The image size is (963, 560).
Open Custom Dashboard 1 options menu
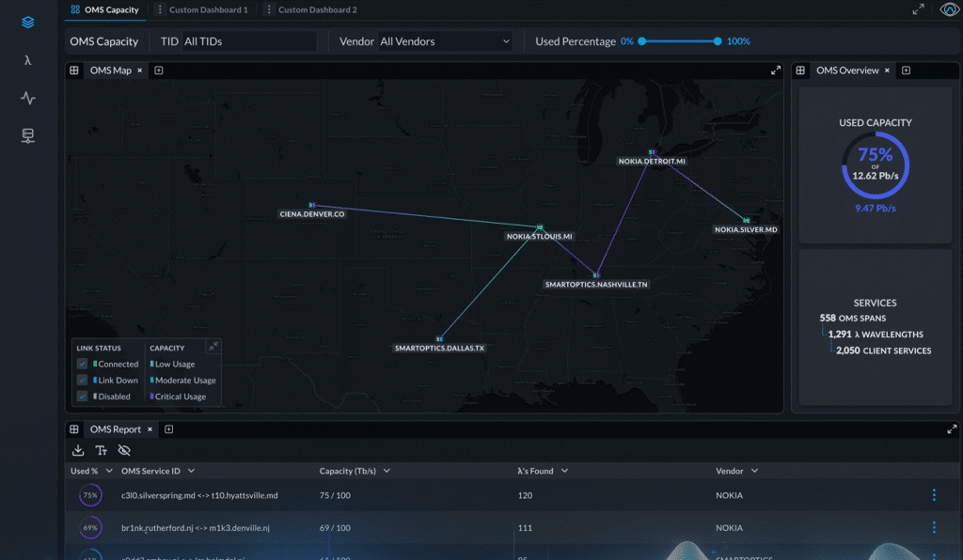(x=160, y=9)
